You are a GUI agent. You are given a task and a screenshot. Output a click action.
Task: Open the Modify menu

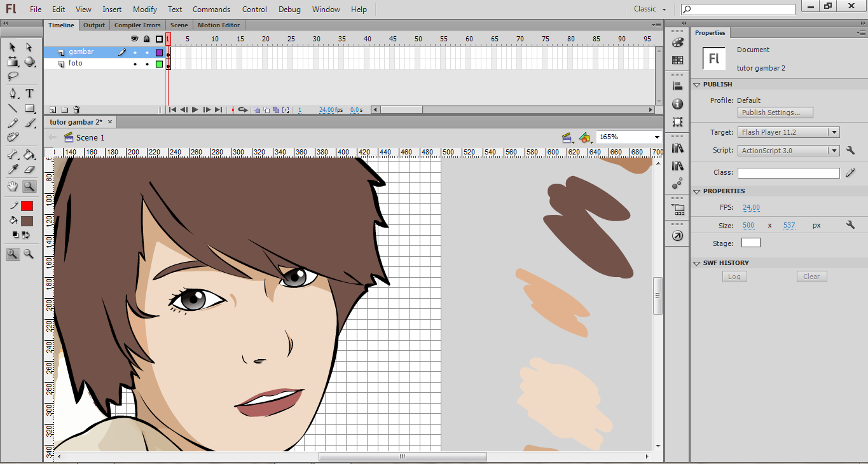145,10
